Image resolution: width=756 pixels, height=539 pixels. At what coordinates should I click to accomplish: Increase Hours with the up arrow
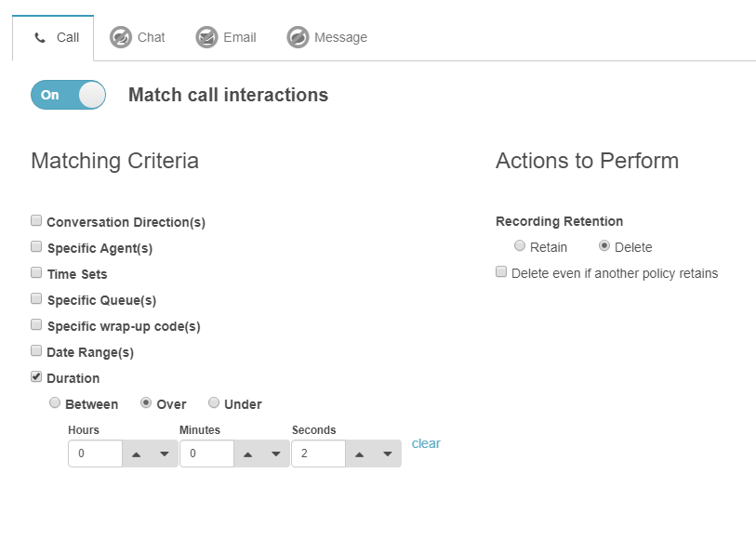(136, 454)
